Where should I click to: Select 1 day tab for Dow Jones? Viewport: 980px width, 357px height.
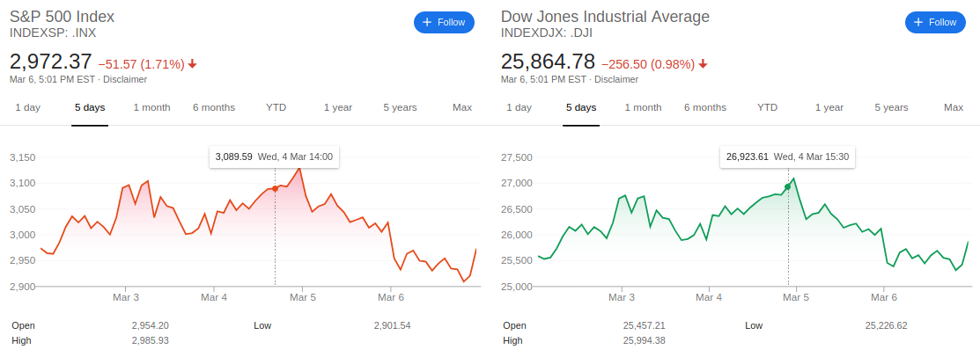click(519, 107)
